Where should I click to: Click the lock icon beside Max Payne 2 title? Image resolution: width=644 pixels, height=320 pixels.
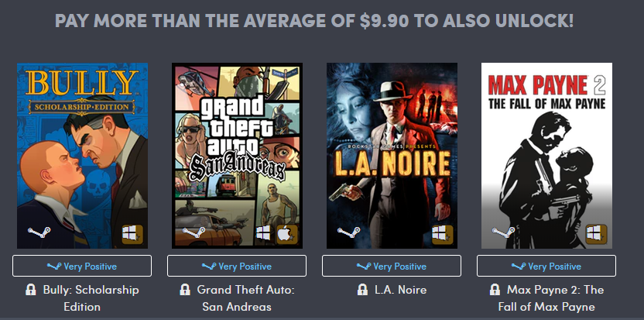[495, 290]
